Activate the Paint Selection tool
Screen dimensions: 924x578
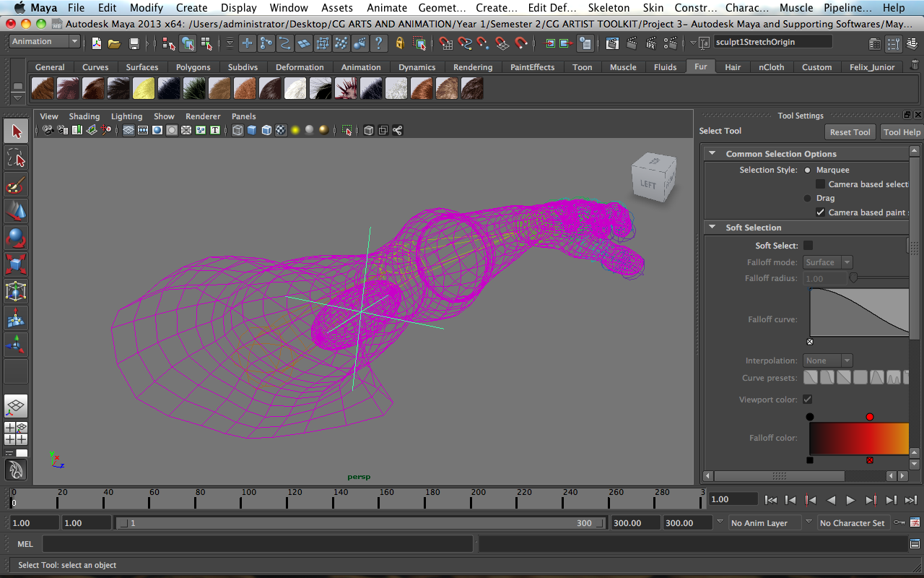(16, 185)
